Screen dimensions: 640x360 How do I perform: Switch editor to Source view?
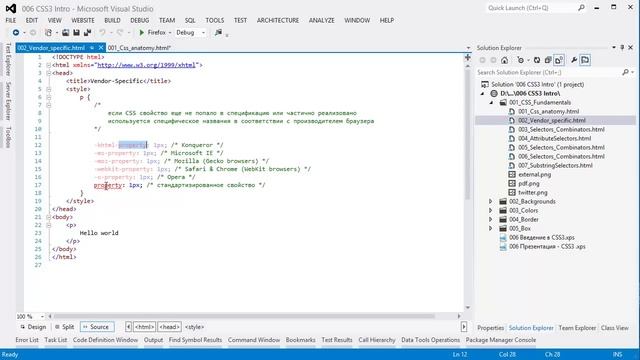[x=97, y=327]
